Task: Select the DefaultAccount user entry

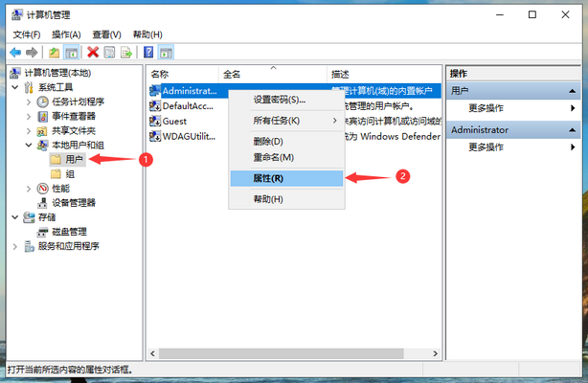Action: (187, 106)
